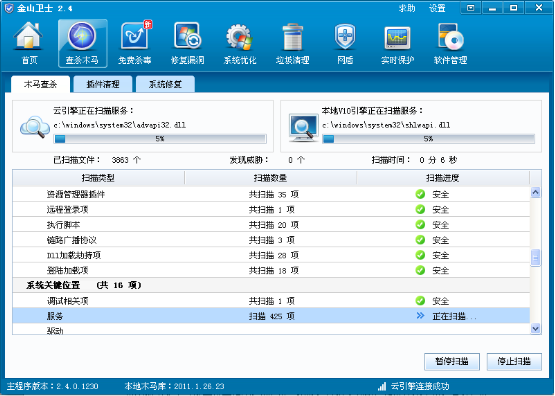Select the 调试相关项 row
The width and height of the screenshot is (555, 396).
[x=271, y=301]
